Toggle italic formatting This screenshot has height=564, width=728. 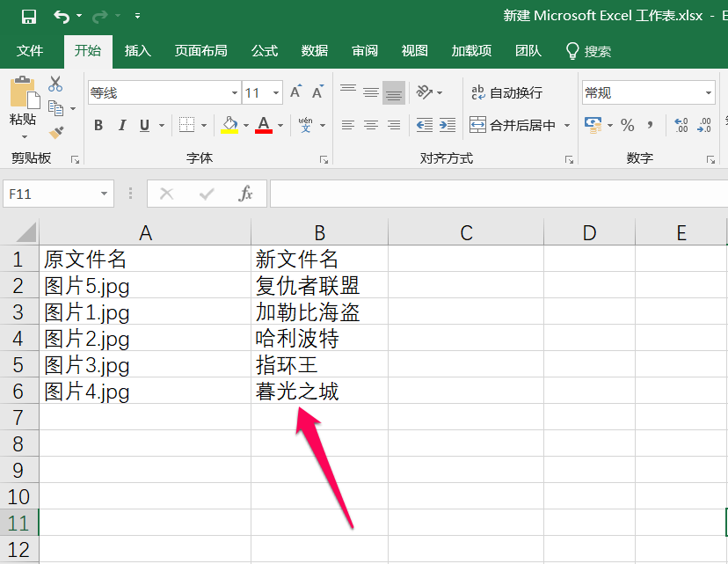122,125
